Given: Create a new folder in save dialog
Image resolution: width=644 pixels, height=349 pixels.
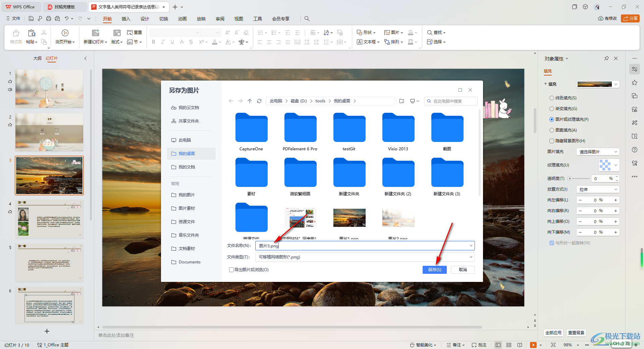Looking at the screenshot, I should pos(402,101).
